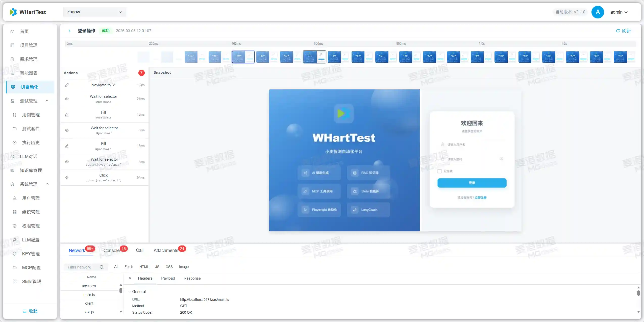Viewport: 644px width, 322px height.
Task: Open UI自动化 in the sidebar
Action: tap(30, 87)
